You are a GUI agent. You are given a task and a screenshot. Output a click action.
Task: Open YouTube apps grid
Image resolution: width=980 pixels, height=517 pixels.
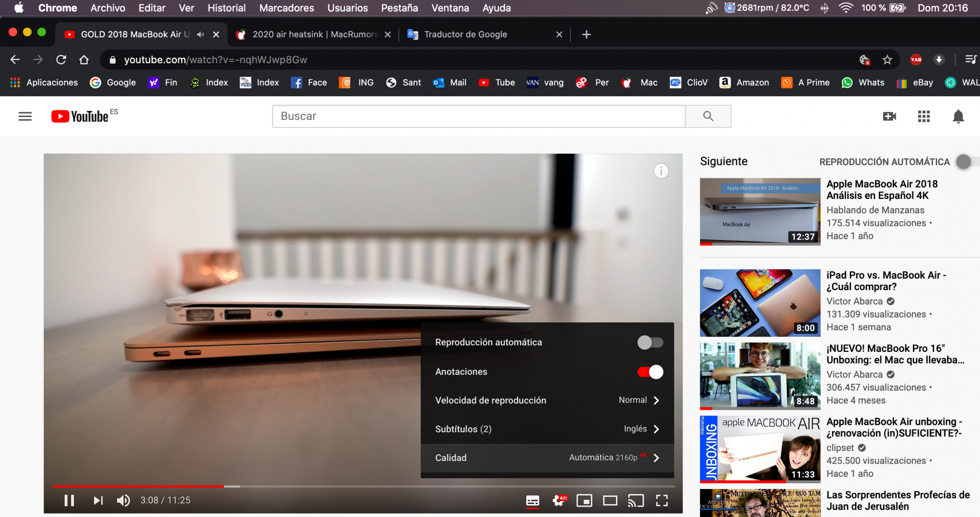coord(924,116)
